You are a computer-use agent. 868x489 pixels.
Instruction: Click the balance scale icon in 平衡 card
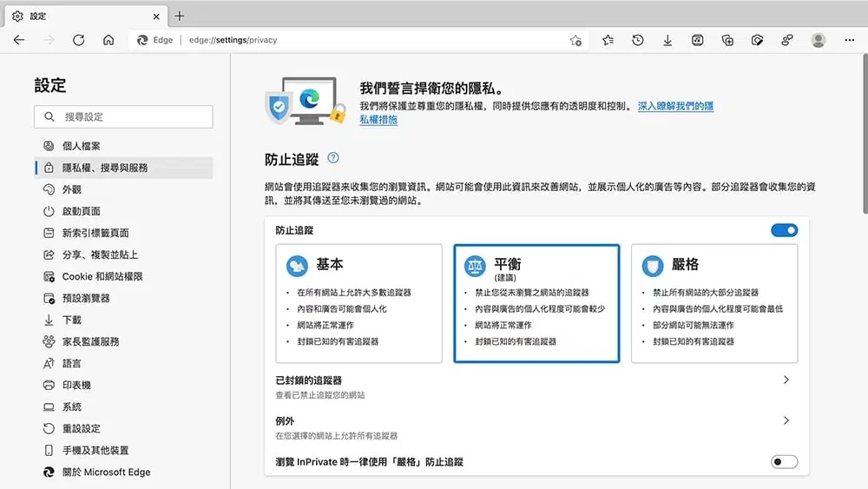pyautogui.click(x=475, y=267)
